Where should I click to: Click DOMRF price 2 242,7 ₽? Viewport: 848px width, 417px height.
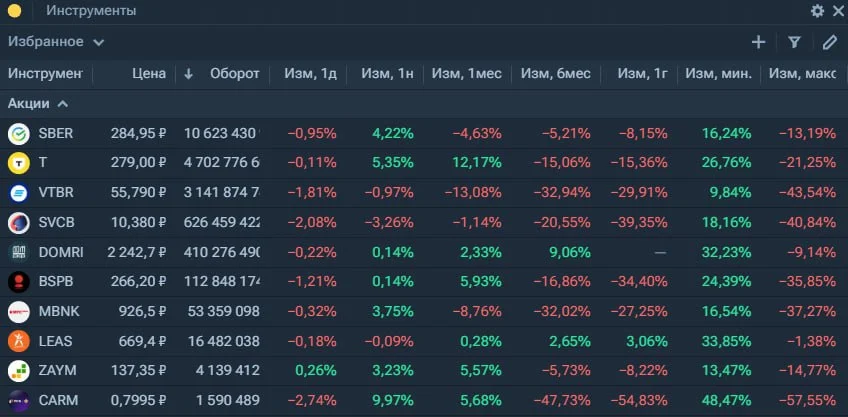coord(136,252)
